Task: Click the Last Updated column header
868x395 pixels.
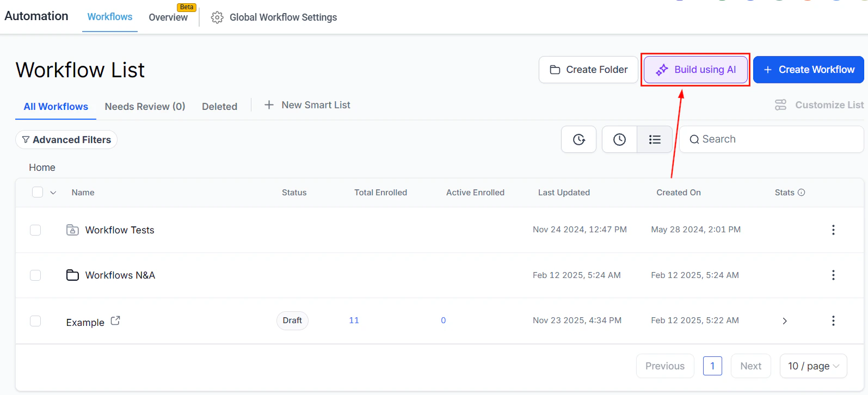Action: [x=564, y=193]
